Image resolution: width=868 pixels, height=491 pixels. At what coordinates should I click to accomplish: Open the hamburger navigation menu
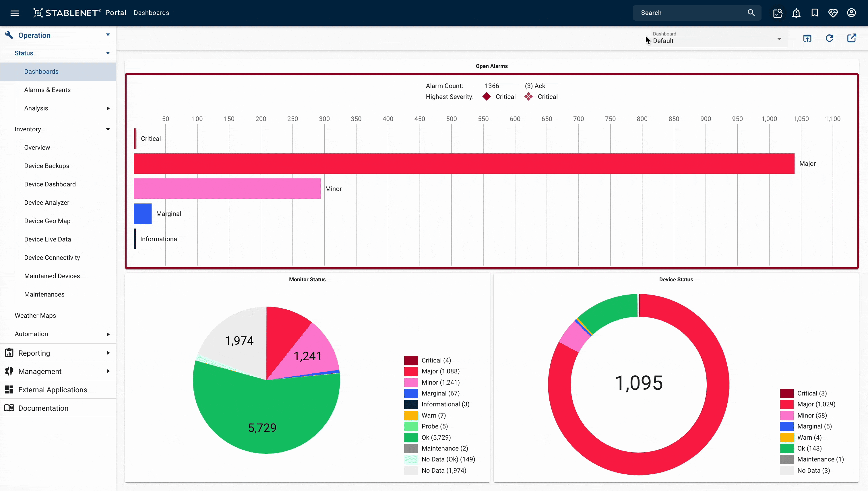[x=15, y=13]
